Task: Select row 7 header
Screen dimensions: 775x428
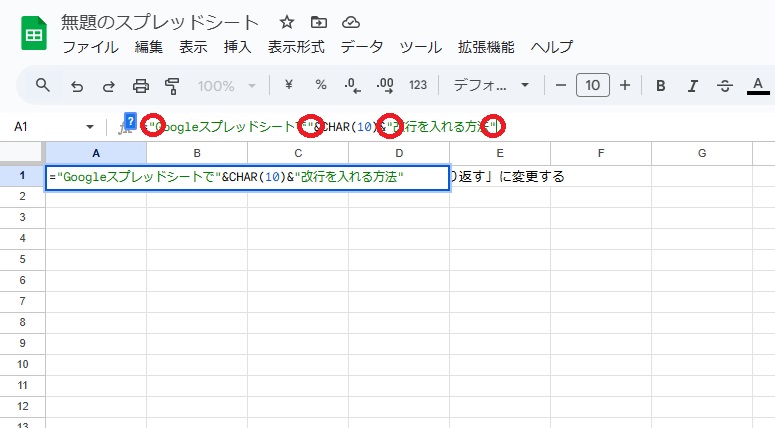Action: (22, 301)
